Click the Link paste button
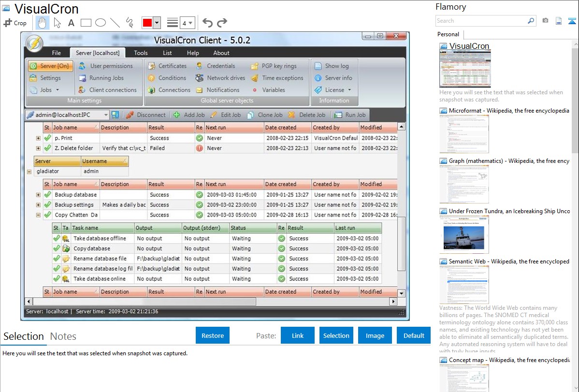The width and height of the screenshot is (579, 392). (298, 335)
